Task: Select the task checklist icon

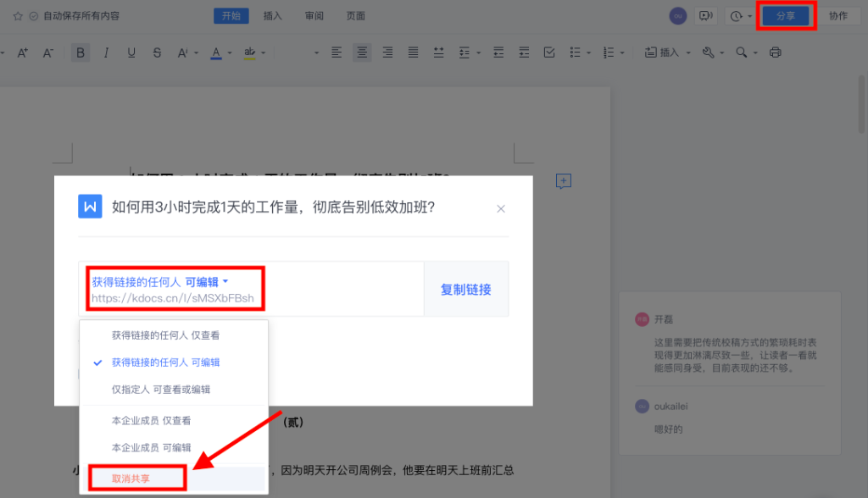Action: point(548,52)
